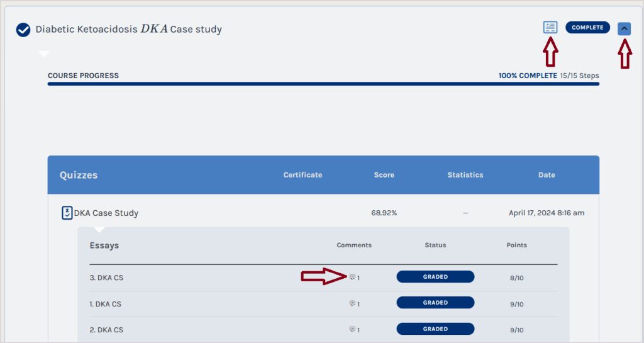
Task: Open comment icon for 1. DKA CS
Action: (x=353, y=303)
